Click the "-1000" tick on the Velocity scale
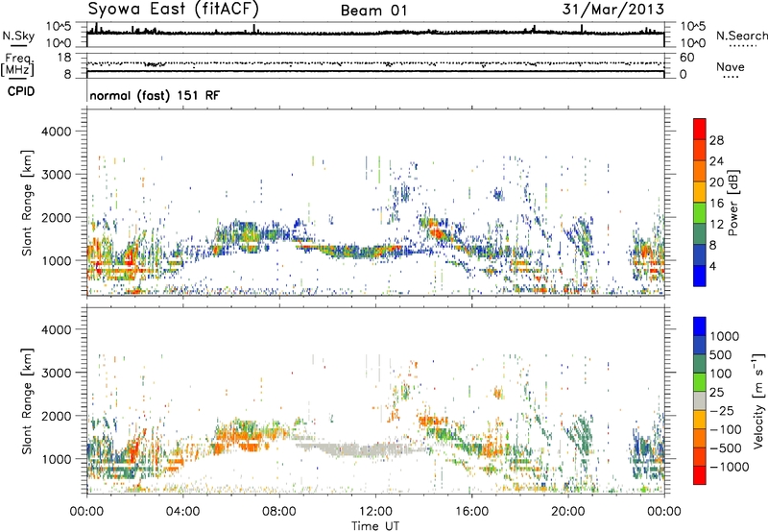This screenshot has width=768, height=532. tap(729, 467)
